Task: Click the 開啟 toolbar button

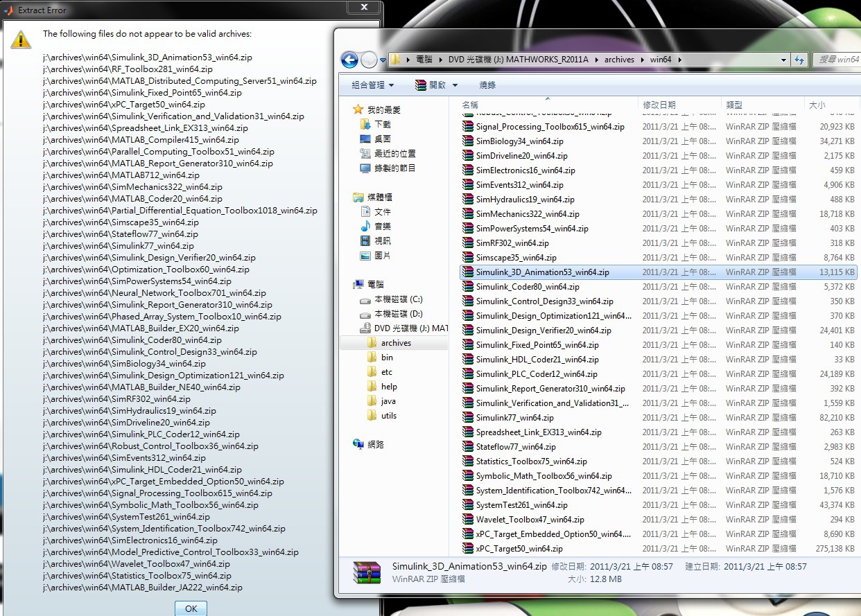Action: 431,85
